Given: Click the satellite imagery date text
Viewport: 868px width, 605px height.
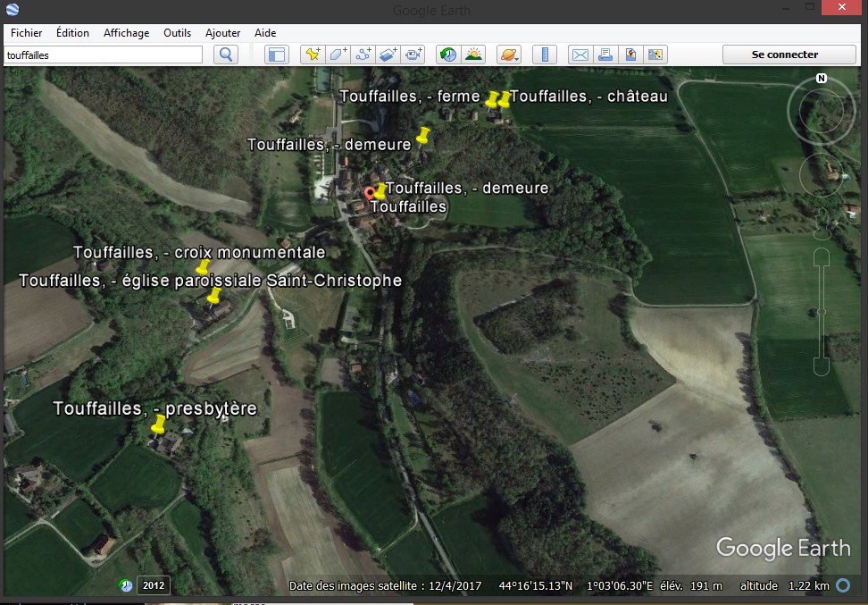Looking at the screenshot, I should [x=385, y=585].
